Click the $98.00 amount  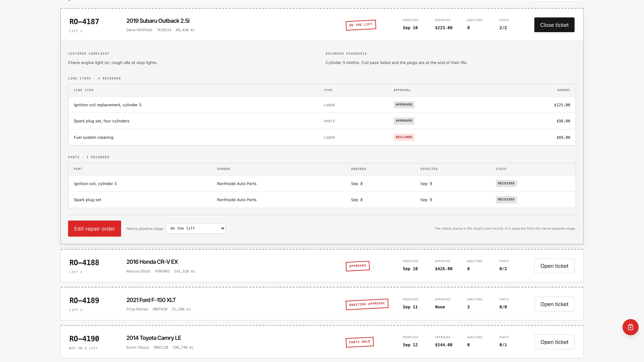(563, 121)
